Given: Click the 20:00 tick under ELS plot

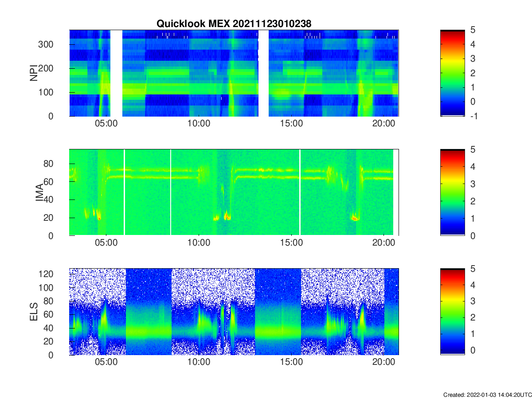Looking at the screenshot, I should (383, 363).
